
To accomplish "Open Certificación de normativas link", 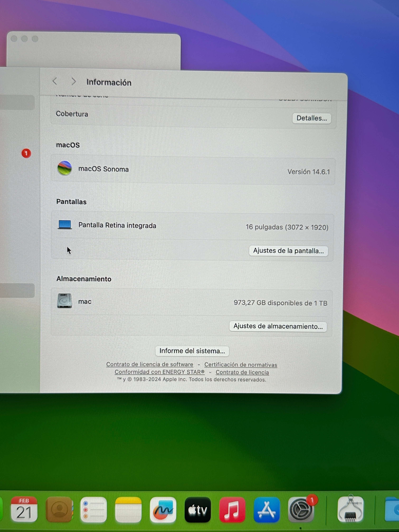I will coord(241,365).
